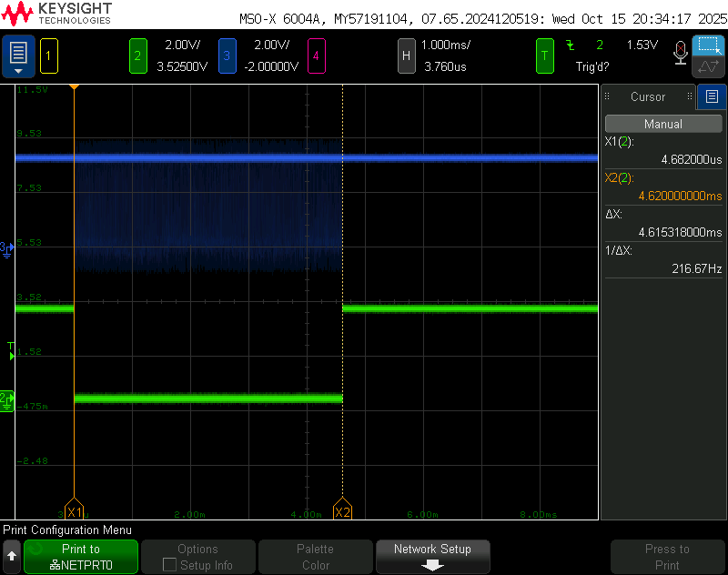The height and width of the screenshot is (575, 728).
Task: Open Trigger settings T button
Action: point(544,56)
